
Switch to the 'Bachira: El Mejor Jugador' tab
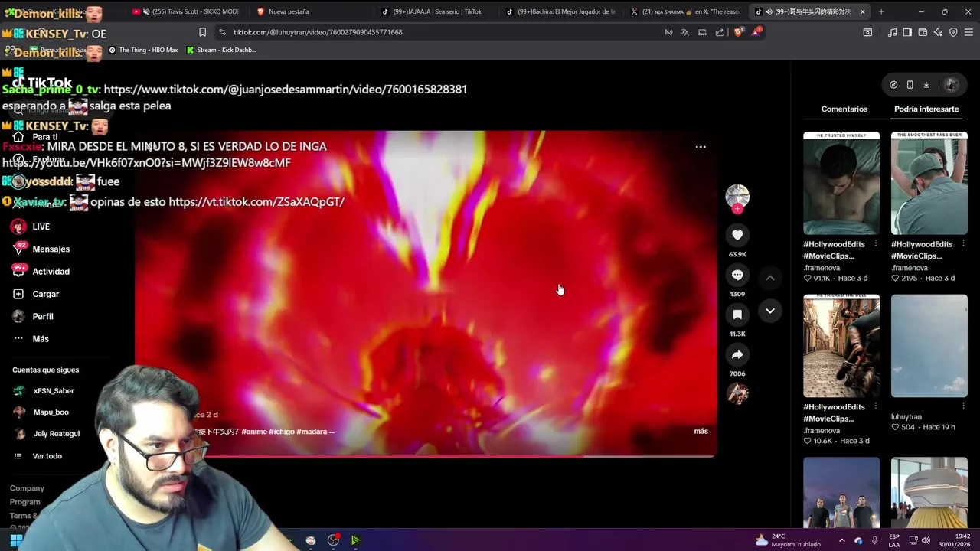561,11
